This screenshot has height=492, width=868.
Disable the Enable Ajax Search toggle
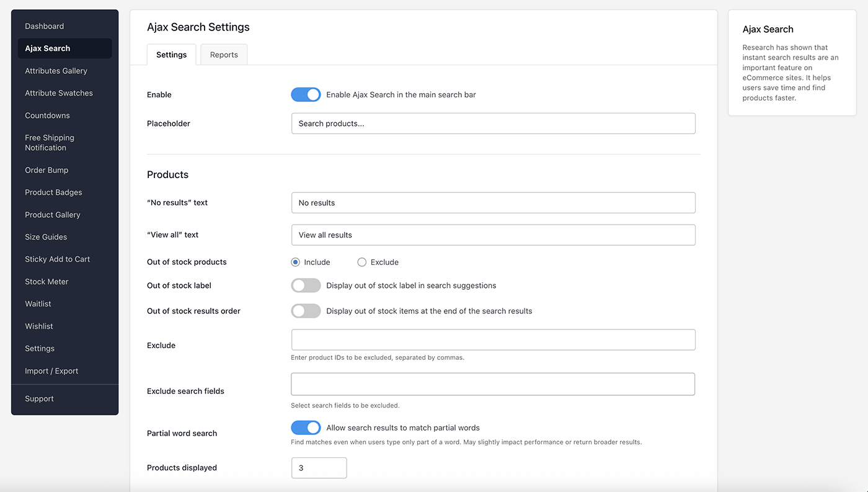[306, 94]
